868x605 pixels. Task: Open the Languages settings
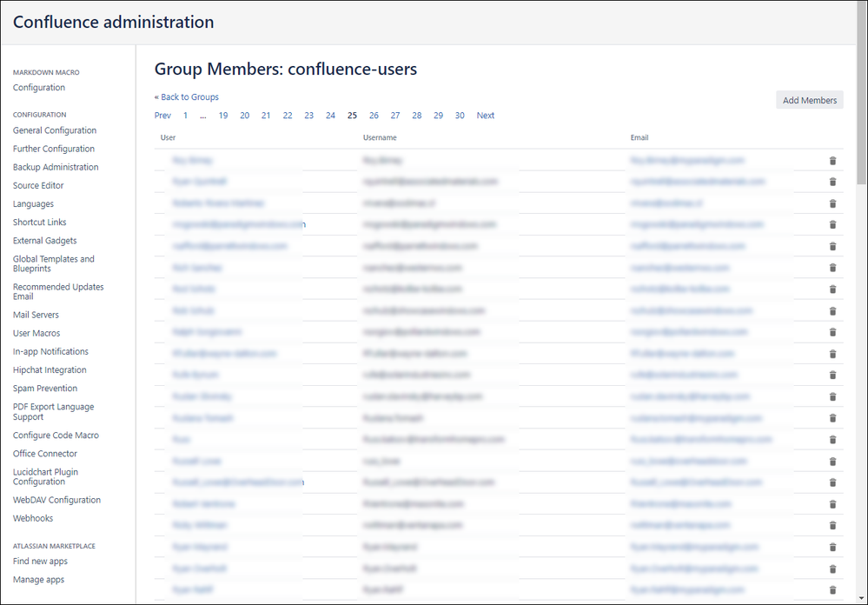tap(33, 204)
